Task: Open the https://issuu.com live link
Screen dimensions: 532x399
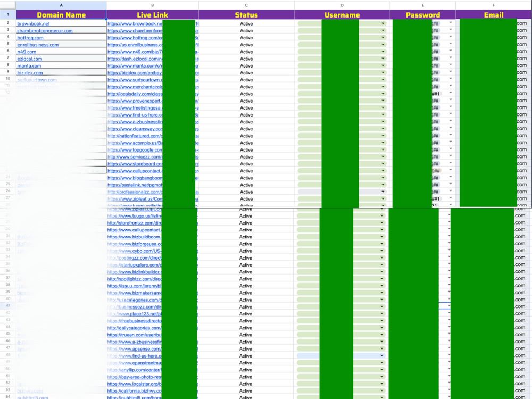Action: click(x=135, y=286)
